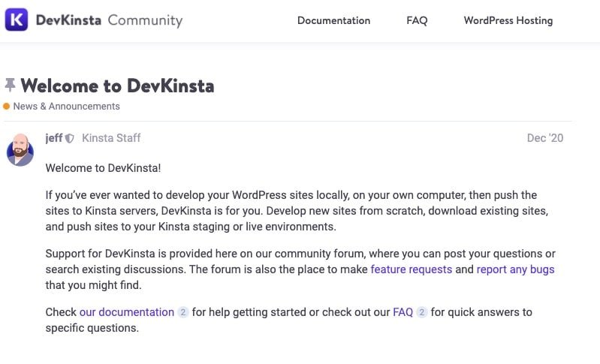Click the DevKinsta Community site title
The width and height of the screenshot is (600, 364).
109,20
